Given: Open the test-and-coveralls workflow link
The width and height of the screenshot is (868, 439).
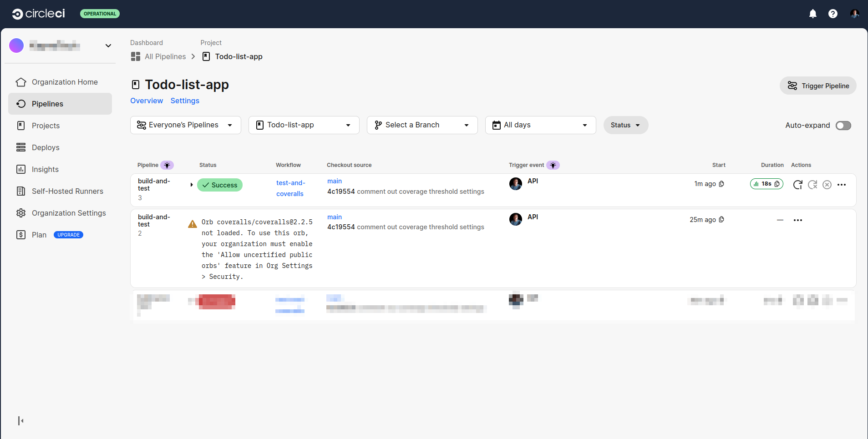Looking at the screenshot, I should pyautogui.click(x=290, y=188).
